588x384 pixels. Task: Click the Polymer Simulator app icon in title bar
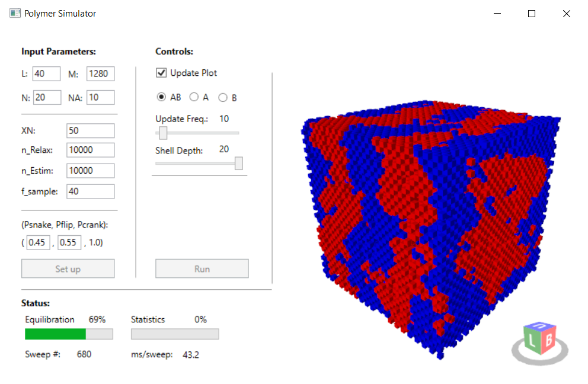(15, 14)
